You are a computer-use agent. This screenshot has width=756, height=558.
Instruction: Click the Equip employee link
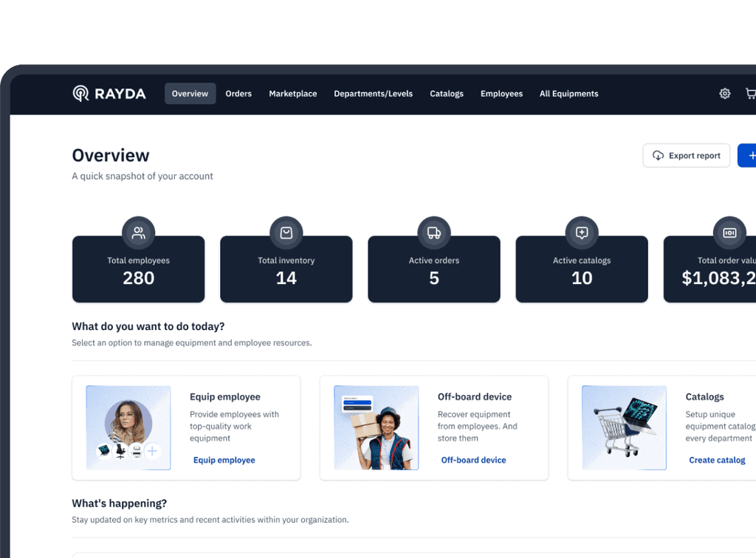pos(224,460)
